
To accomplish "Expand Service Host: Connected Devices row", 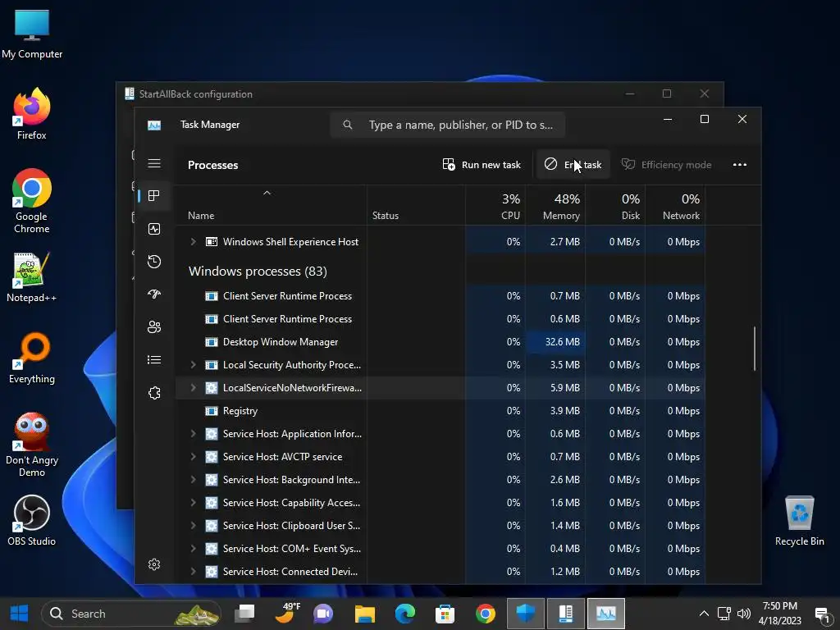I will [x=193, y=572].
